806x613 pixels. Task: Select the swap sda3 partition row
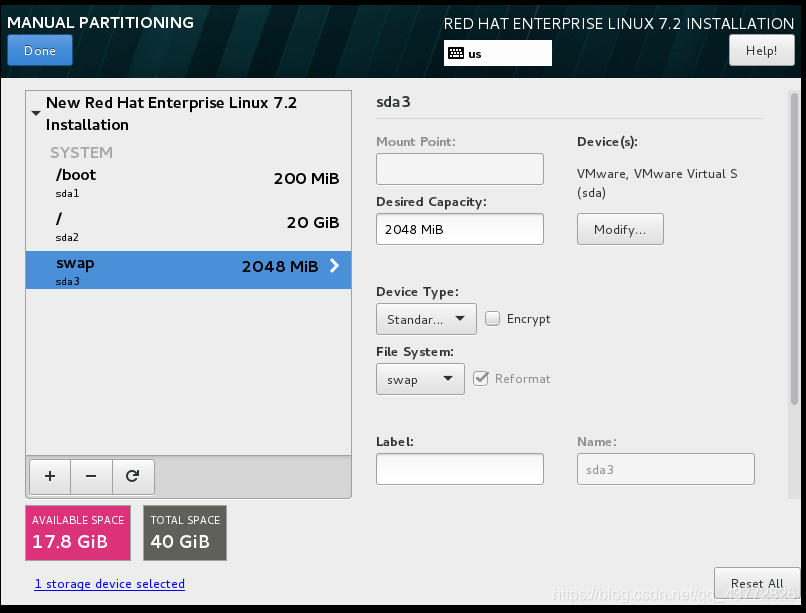pyautogui.click(x=188, y=270)
